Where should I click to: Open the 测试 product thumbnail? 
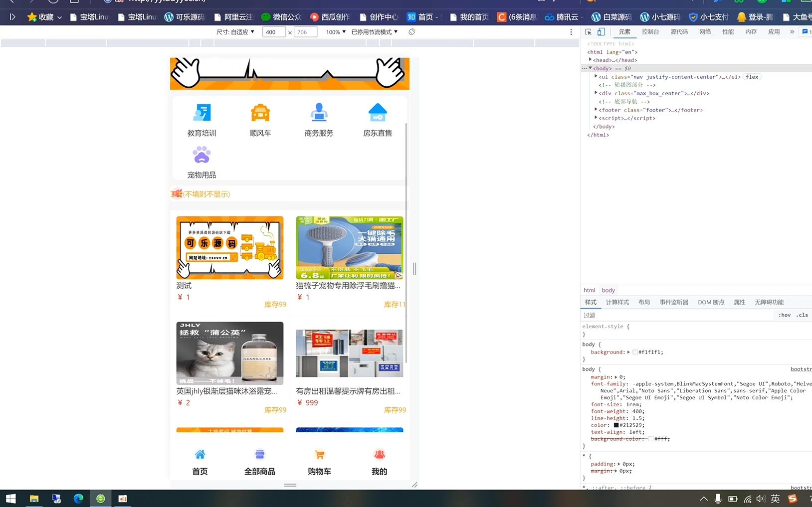coord(230,248)
